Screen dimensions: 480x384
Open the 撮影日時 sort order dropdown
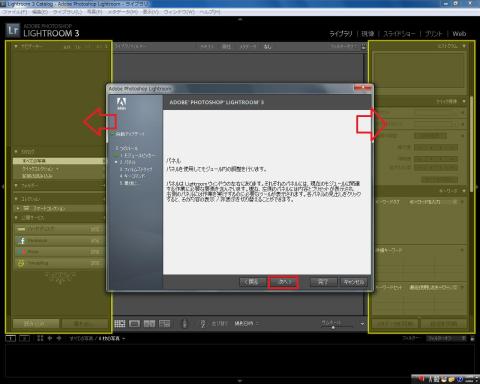(247, 323)
